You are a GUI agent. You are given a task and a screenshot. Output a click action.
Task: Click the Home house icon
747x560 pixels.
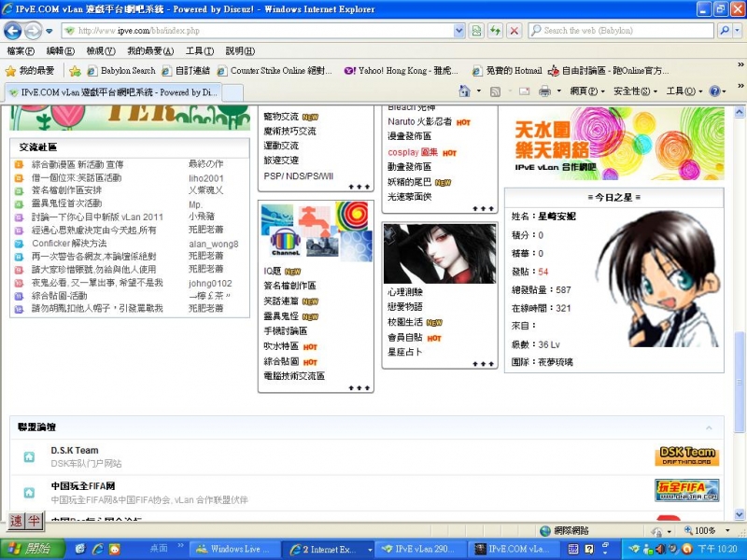pyautogui.click(x=464, y=91)
